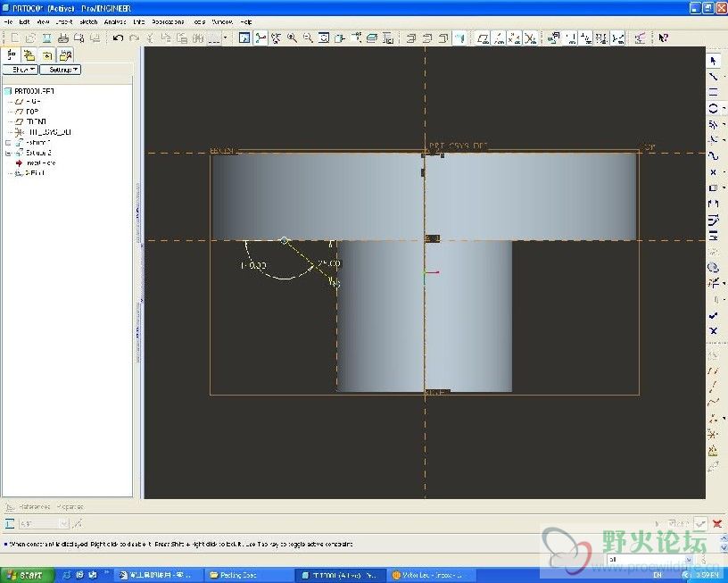Screen dimensions: 728x583
Task: Select the Trim sketch tool
Action: 713,283
